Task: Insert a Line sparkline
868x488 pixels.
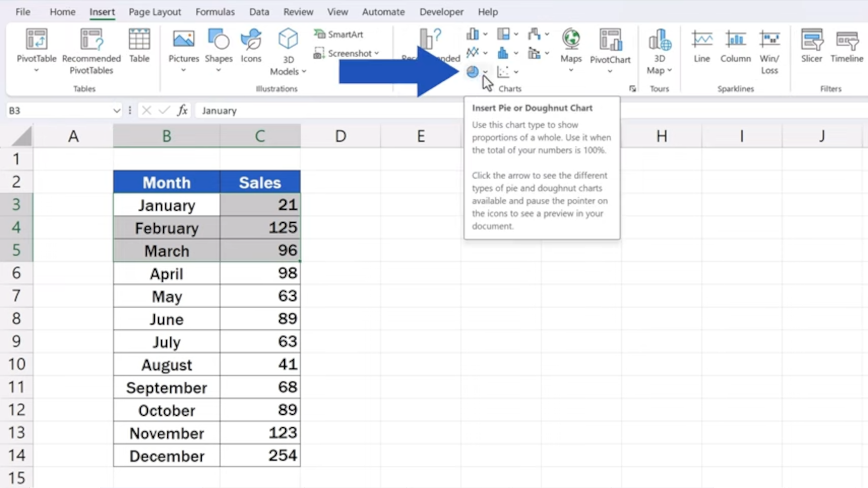Action: [x=701, y=45]
